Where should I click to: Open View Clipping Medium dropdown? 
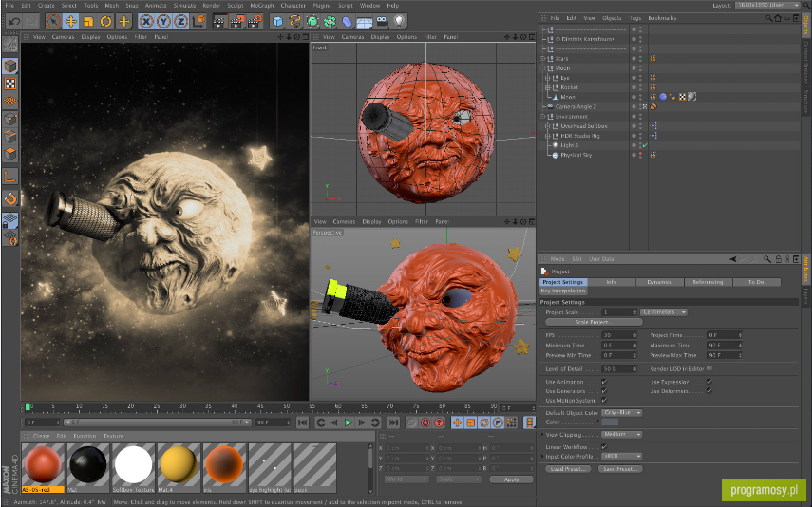(x=622, y=435)
